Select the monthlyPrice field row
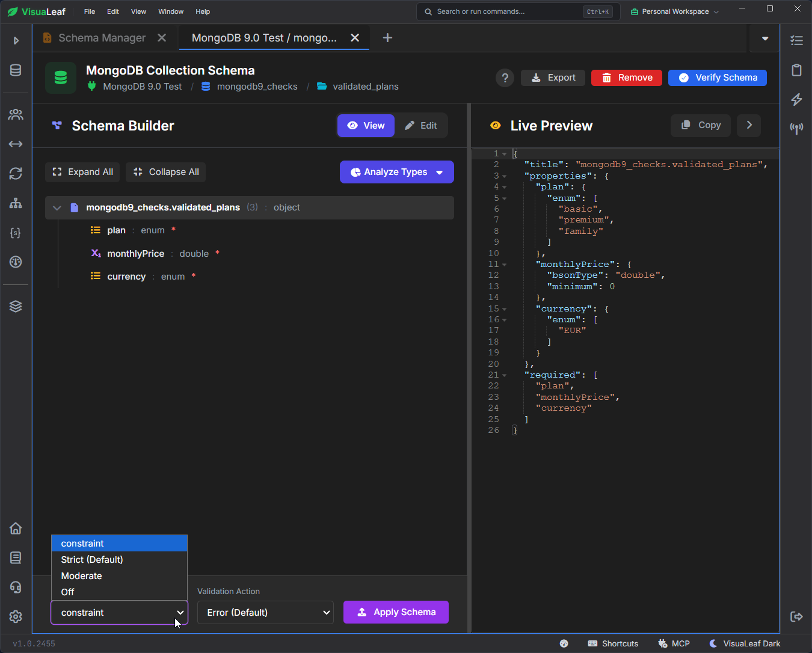Screen dimensions: 812x653 (250, 254)
